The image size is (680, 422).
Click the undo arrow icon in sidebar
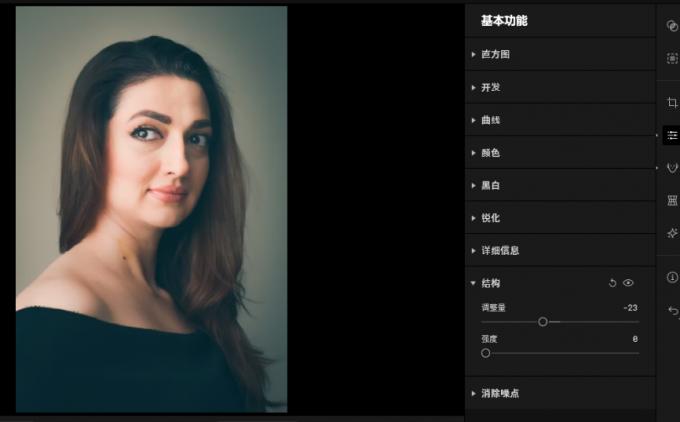[x=673, y=311]
